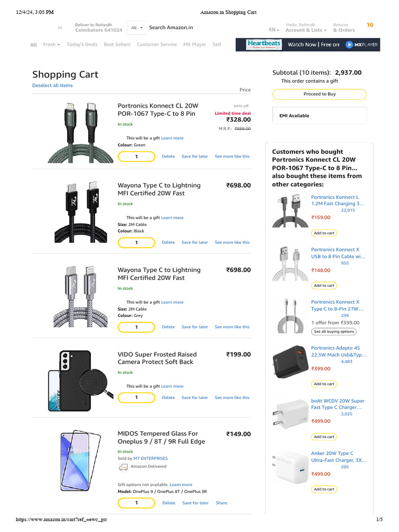This screenshot has height=532, width=399.
Task: Go to Best Sellers navigation item
Action: pos(117,45)
